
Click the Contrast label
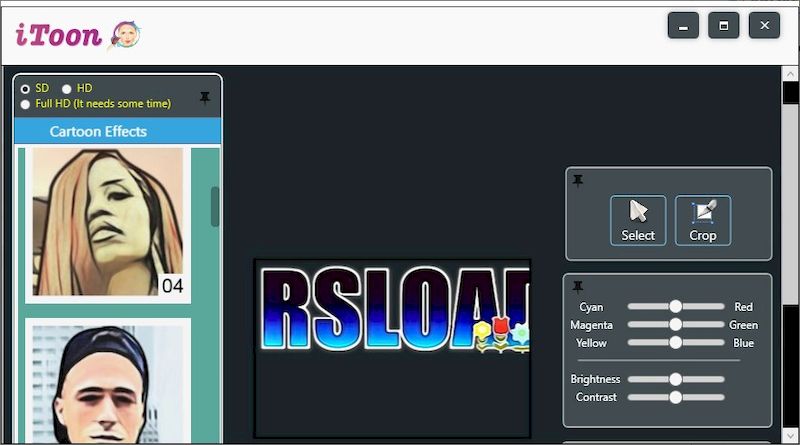click(596, 397)
